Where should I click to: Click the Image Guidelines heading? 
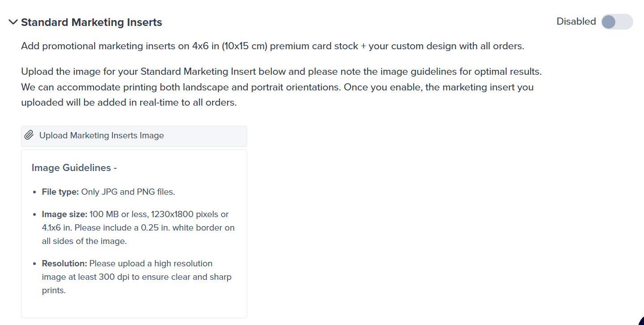73,167
